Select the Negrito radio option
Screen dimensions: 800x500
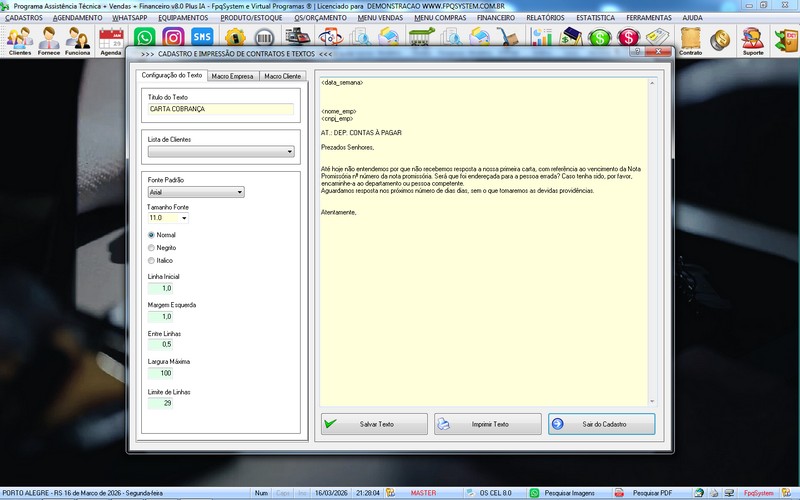click(151, 247)
